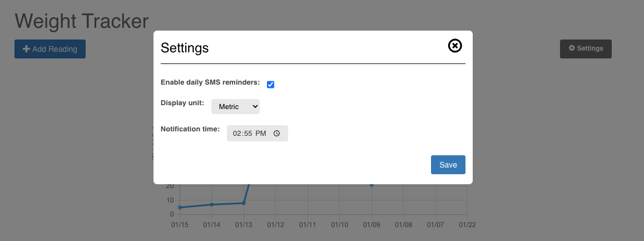Open the Display unit dropdown
Viewport: 644px width, 241px height.
[235, 106]
